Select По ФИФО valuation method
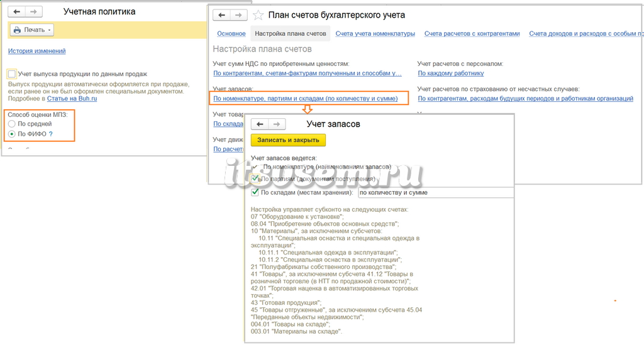This screenshot has height=345, width=644. pos(11,134)
